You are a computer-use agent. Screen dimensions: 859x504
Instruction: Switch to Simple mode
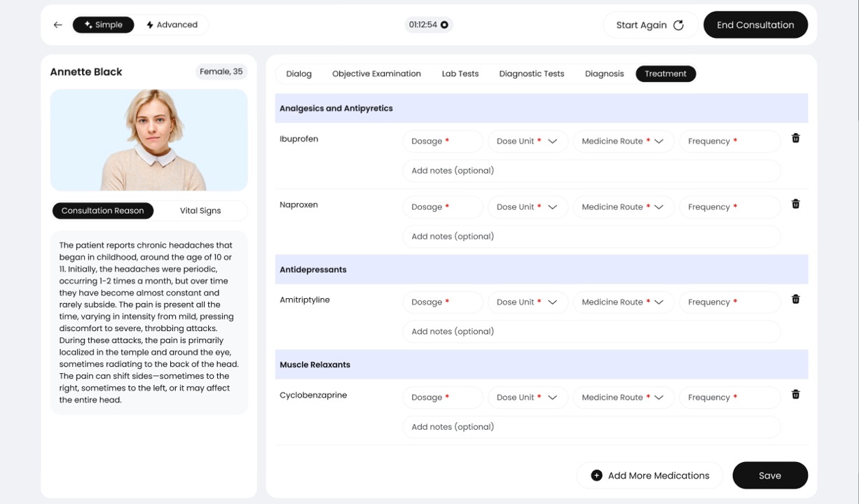[x=103, y=25]
